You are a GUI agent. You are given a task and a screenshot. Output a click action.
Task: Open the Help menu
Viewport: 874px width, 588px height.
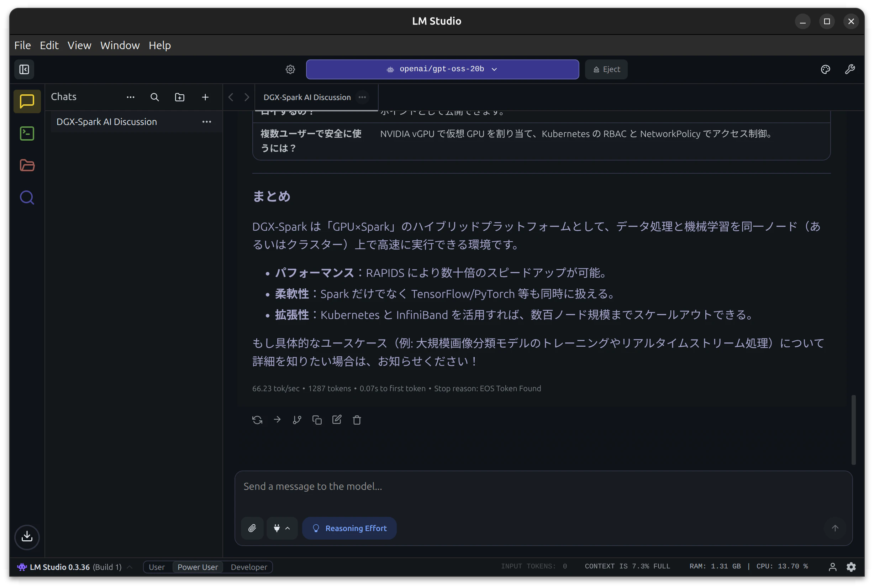[x=160, y=45]
